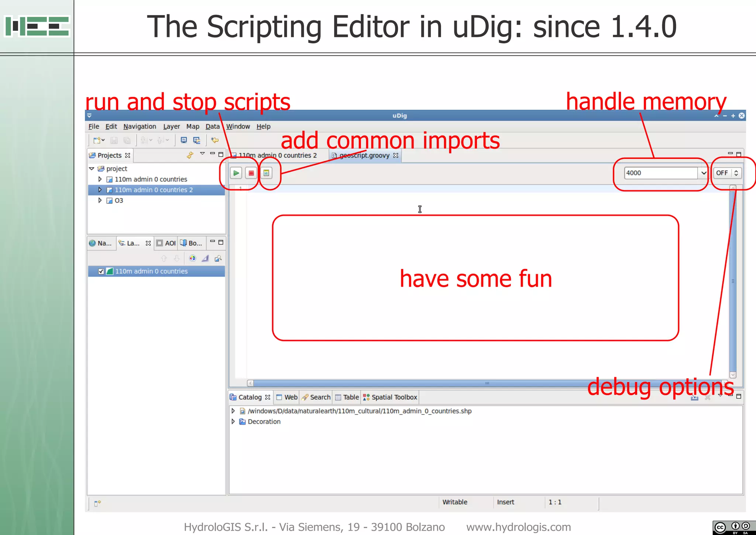This screenshot has width=756, height=535.
Task: Switch to the Table tab
Action: click(x=347, y=397)
